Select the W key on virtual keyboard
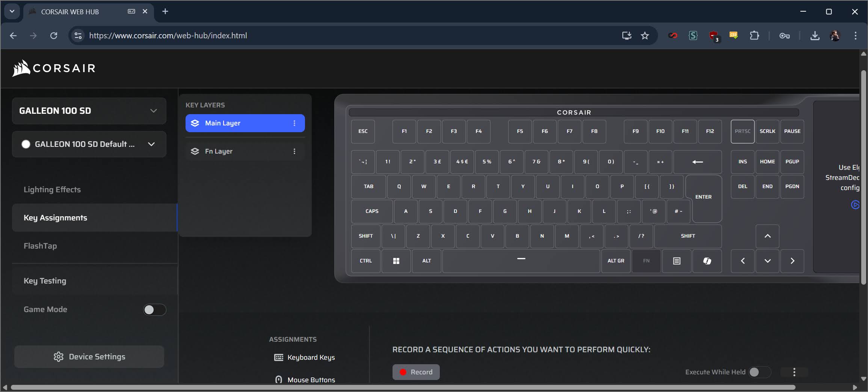 424,187
